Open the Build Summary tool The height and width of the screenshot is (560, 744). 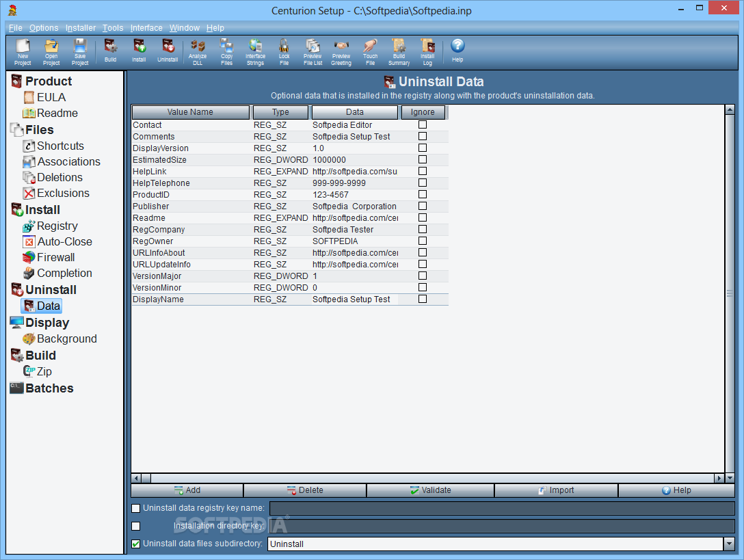pyautogui.click(x=399, y=52)
